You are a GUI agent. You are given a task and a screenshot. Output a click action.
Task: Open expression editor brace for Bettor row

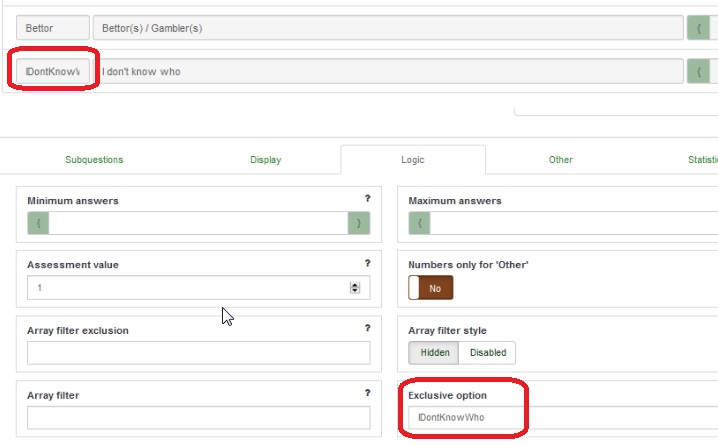click(698, 28)
